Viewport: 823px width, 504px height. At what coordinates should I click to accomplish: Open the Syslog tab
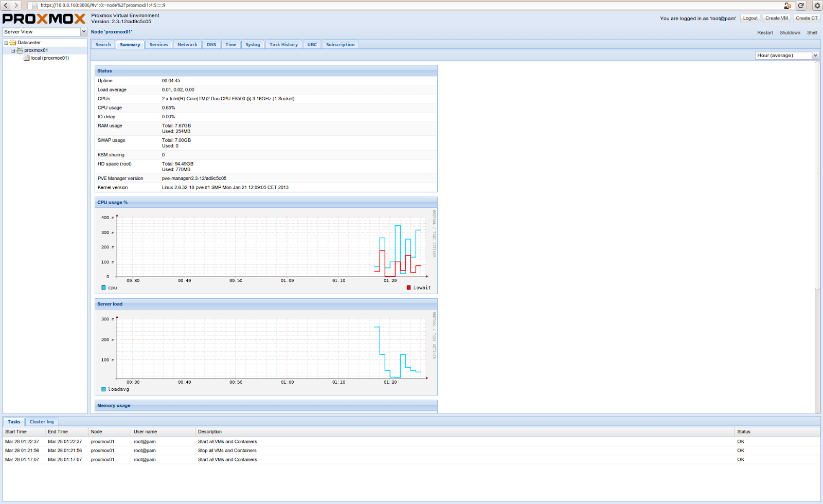click(253, 45)
